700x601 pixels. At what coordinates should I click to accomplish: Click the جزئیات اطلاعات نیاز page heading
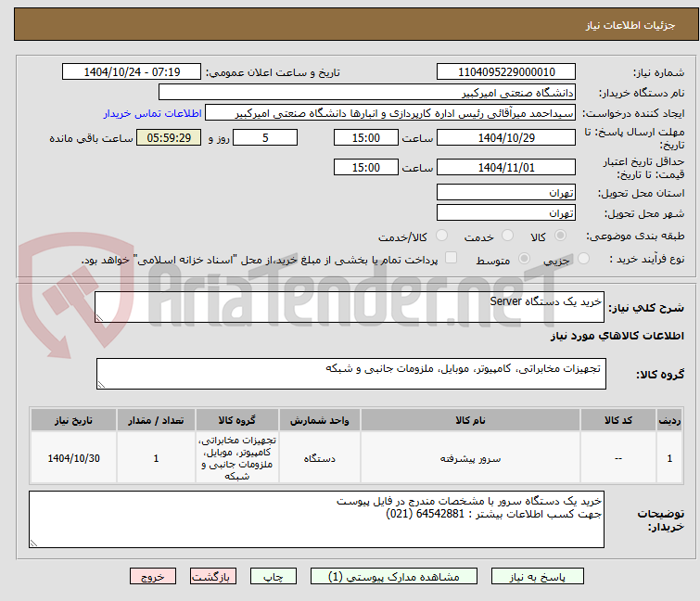(630, 25)
